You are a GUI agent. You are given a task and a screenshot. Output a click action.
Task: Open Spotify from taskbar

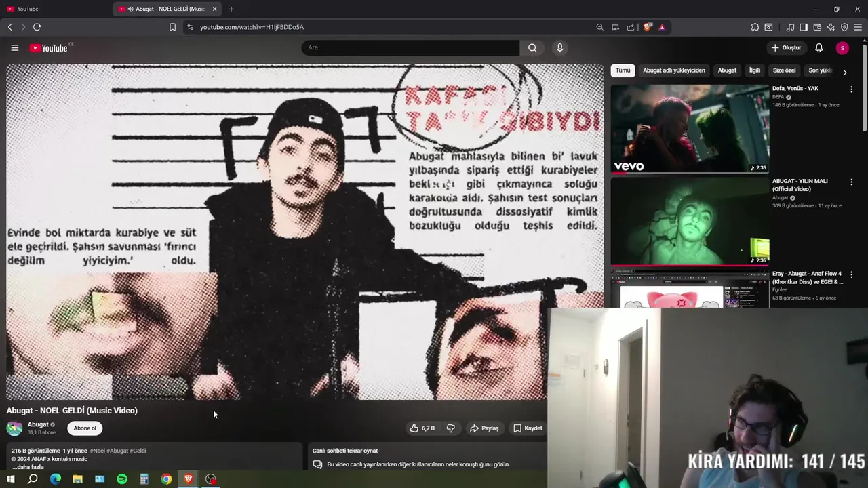122,479
